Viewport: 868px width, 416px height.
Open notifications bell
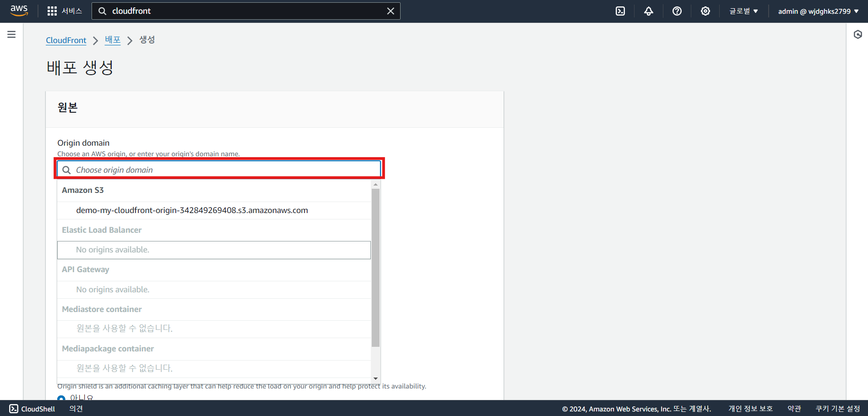tap(649, 11)
